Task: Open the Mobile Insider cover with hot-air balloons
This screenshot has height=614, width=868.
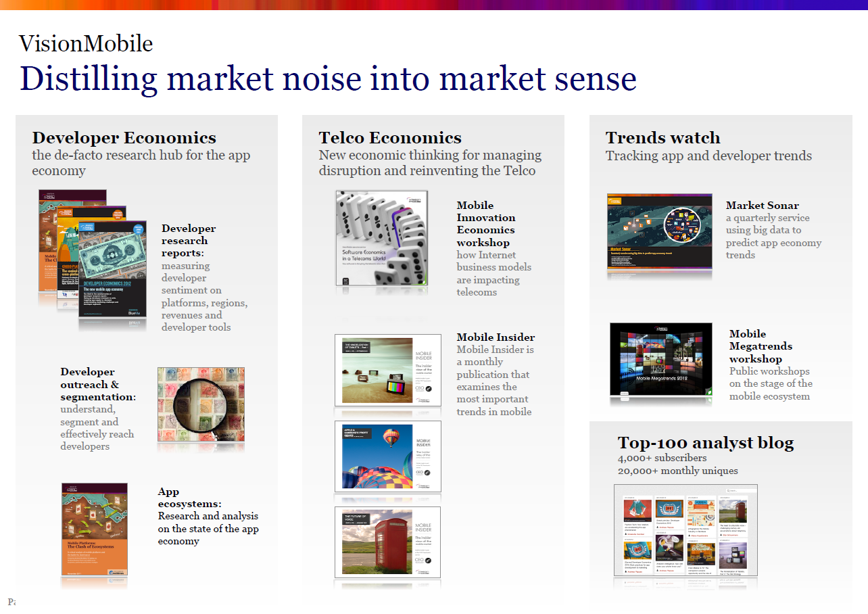Action: 387,456
